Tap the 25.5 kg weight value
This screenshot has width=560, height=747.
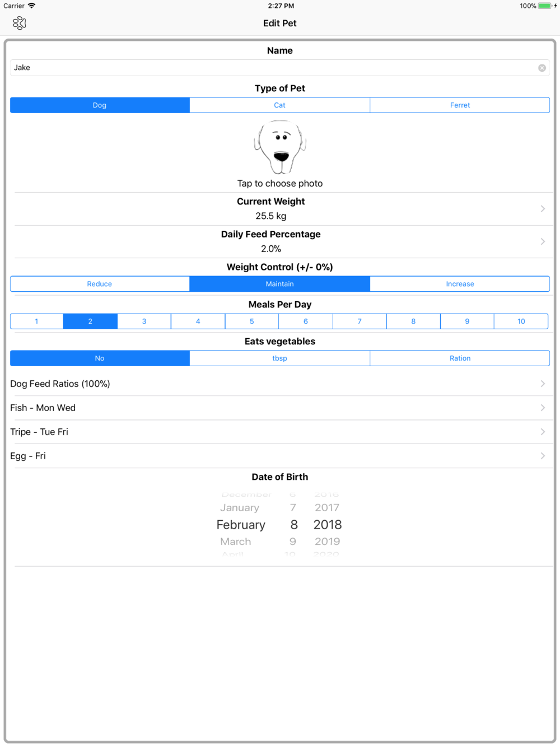tap(271, 216)
